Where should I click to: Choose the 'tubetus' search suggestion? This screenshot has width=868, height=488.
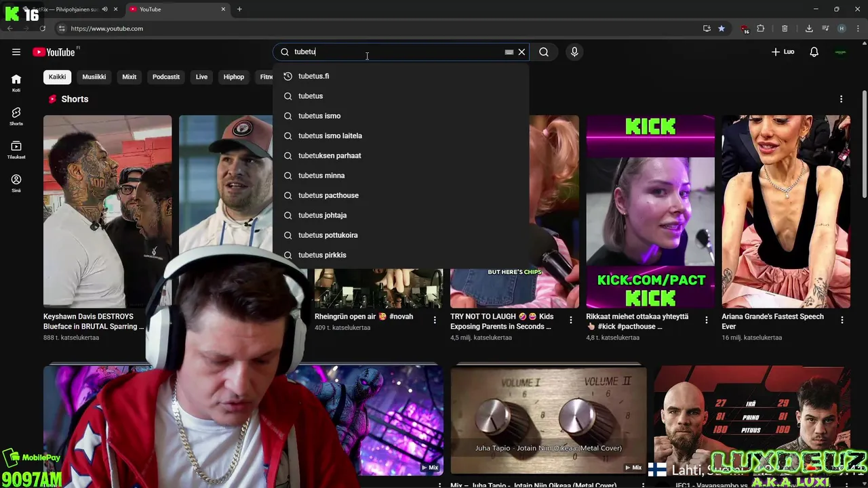[401, 96]
